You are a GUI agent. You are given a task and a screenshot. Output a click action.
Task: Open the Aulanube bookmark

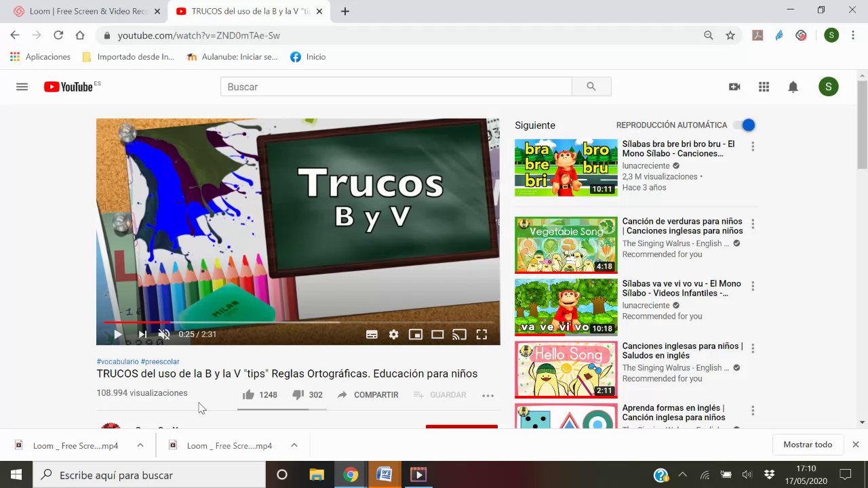click(232, 57)
